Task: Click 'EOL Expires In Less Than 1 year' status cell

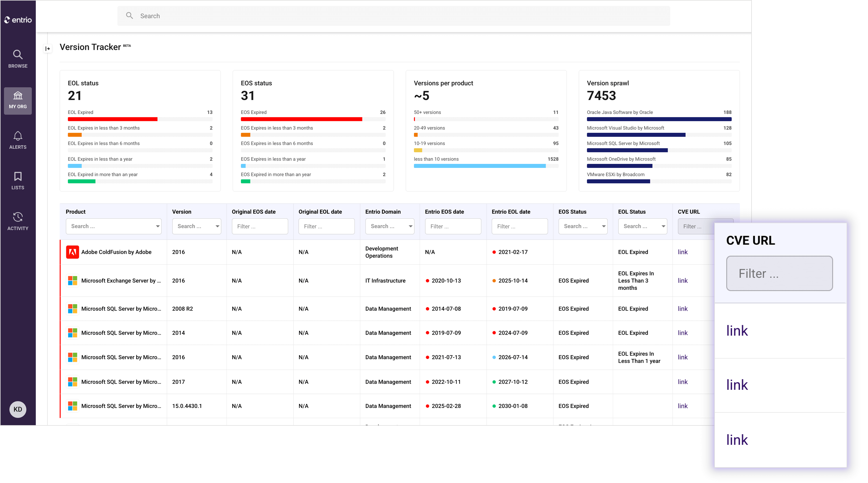Action: [639, 357]
